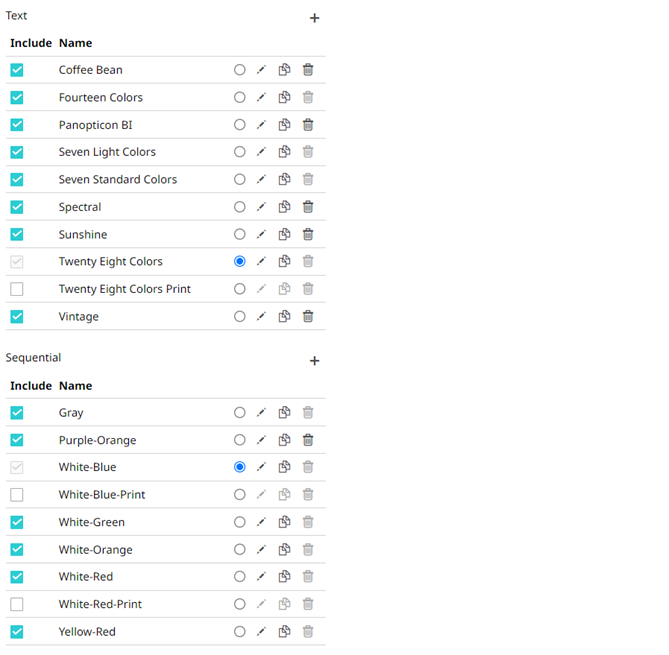
Task: Edit the Twenty Eight Colors palette
Action: [x=261, y=261]
